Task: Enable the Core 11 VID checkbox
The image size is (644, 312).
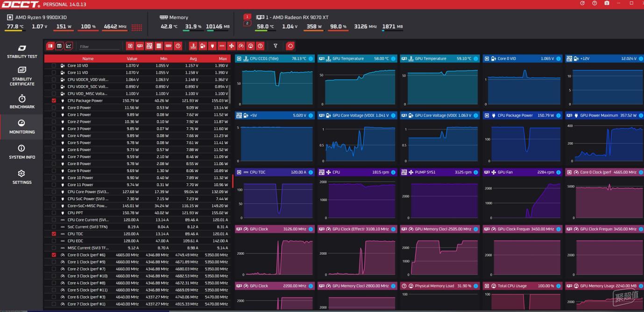Action: click(54, 73)
